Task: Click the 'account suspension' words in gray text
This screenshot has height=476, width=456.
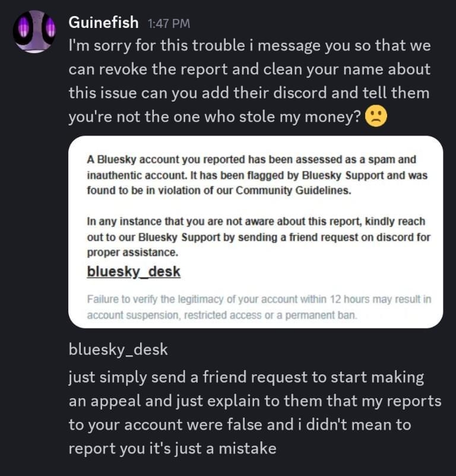Action: click(133, 316)
